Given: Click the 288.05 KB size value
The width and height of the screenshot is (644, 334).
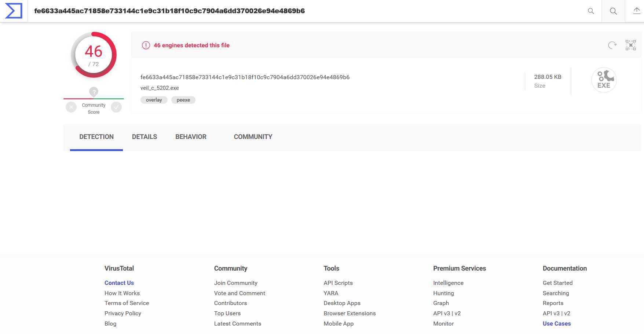Looking at the screenshot, I should [x=548, y=77].
